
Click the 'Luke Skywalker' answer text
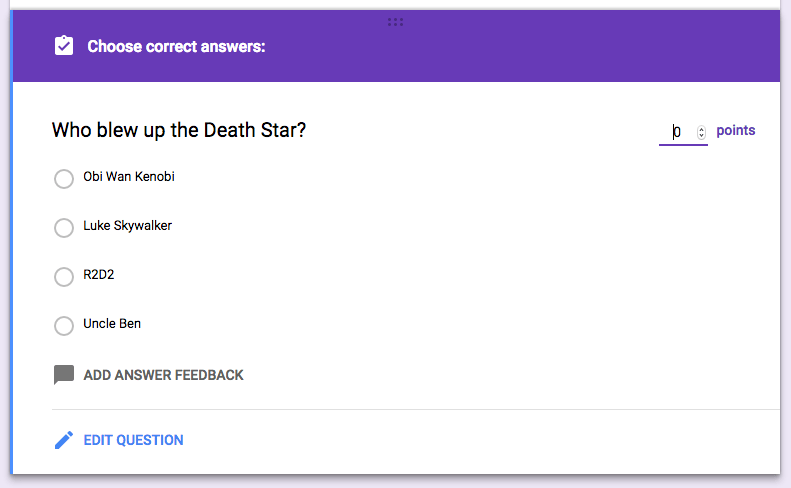click(127, 226)
